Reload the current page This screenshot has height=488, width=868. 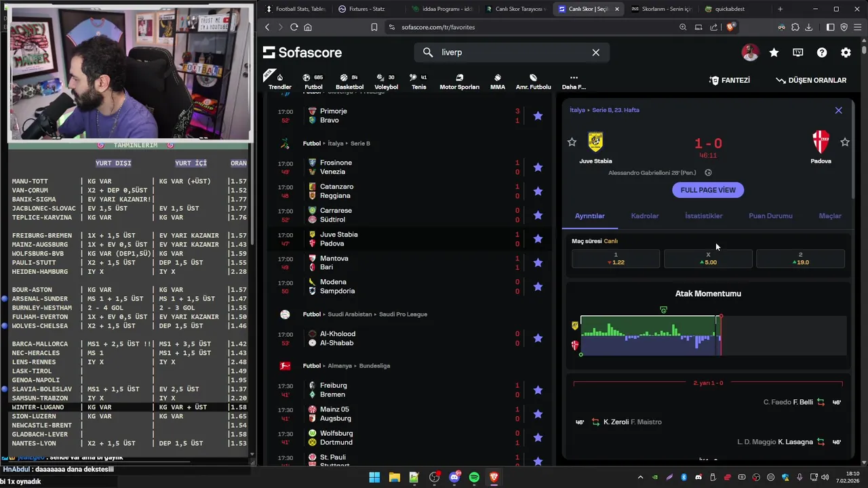pyautogui.click(x=294, y=27)
